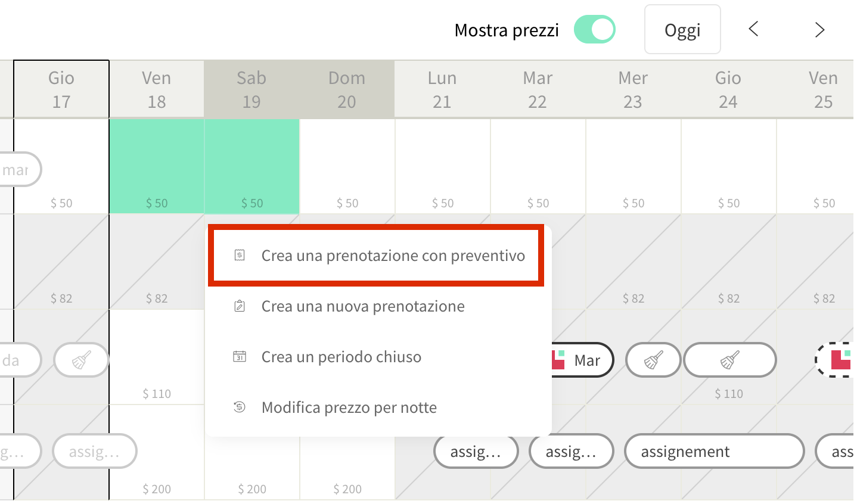Click the green selected cell under Ven 18
The image size is (857, 504).
[157, 166]
